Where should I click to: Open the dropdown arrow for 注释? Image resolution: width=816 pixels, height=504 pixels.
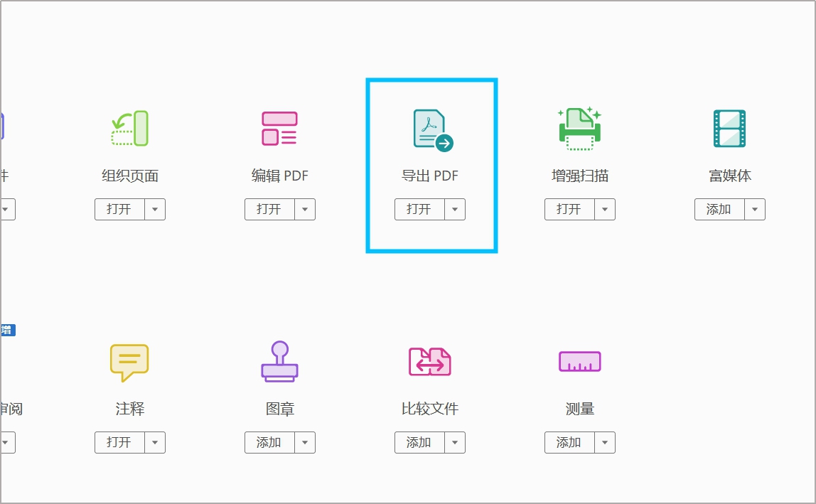[x=155, y=443]
